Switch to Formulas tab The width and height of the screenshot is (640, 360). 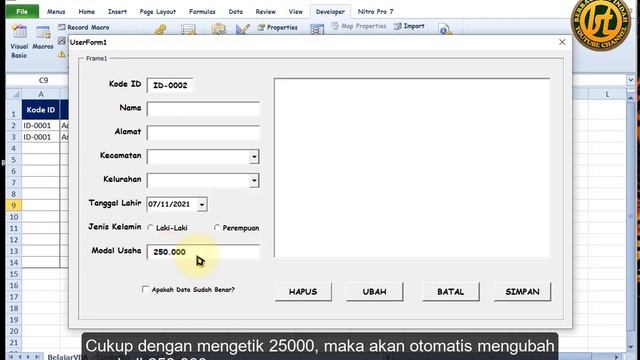[x=202, y=11]
